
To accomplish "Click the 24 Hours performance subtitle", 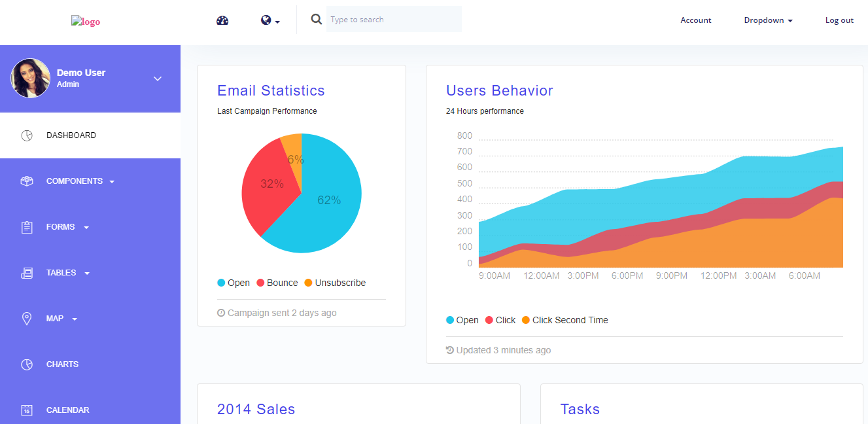I will [x=485, y=111].
